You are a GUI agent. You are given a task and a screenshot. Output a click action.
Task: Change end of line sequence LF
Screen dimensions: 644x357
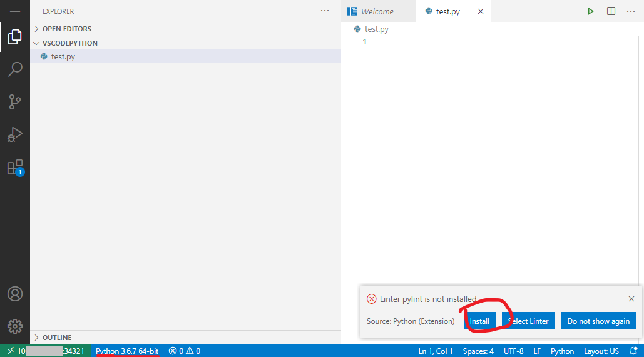click(x=537, y=351)
